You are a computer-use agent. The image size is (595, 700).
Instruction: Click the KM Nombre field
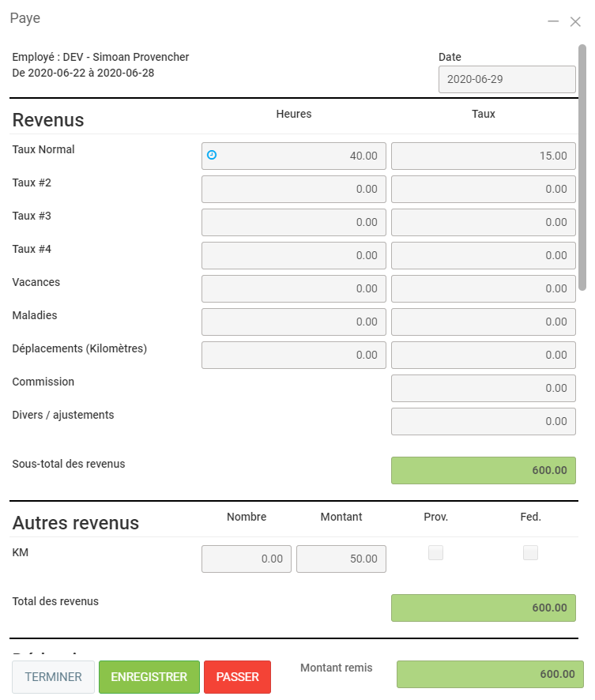246,559
